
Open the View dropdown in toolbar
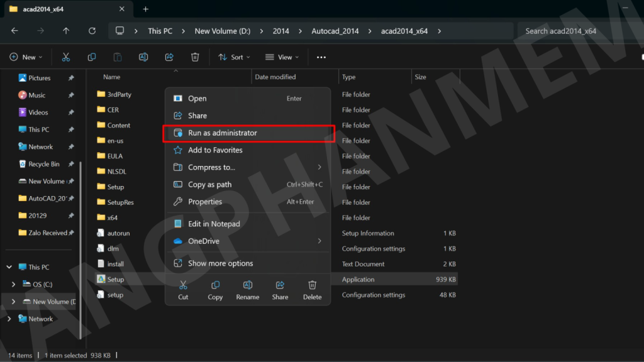pos(282,57)
